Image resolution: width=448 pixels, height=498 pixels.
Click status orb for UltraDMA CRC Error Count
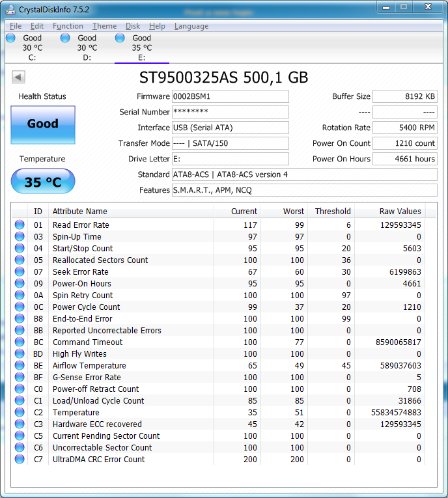coord(20,459)
